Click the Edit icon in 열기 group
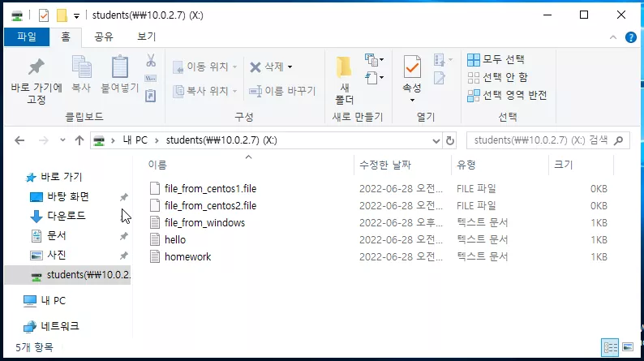 click(440, 78)
